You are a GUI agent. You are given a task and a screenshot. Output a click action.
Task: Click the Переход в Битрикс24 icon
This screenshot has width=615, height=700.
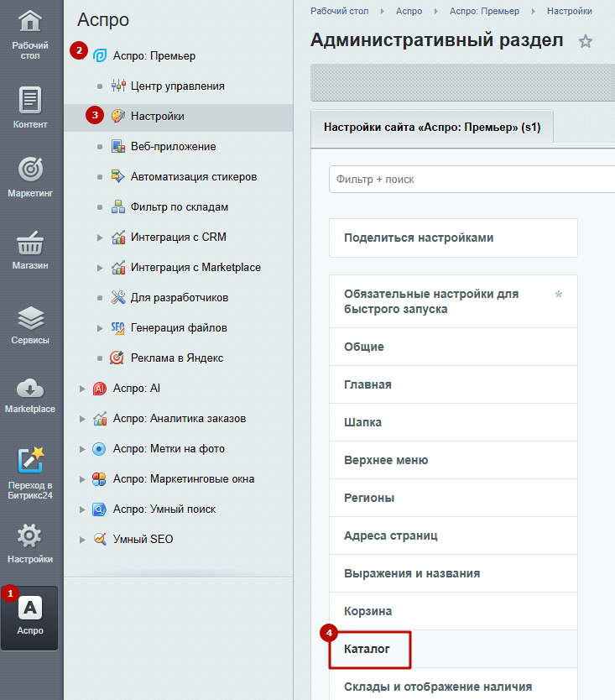coord(31,460)
